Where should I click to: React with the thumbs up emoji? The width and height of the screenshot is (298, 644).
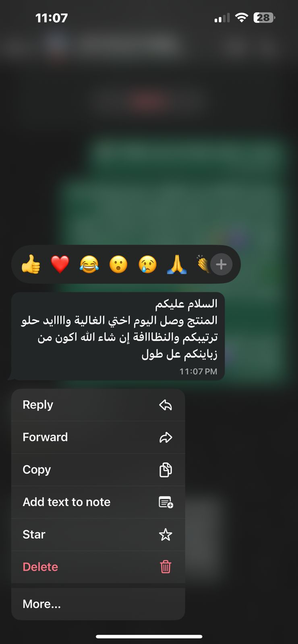pyautogui.click(x=31, y=264)
